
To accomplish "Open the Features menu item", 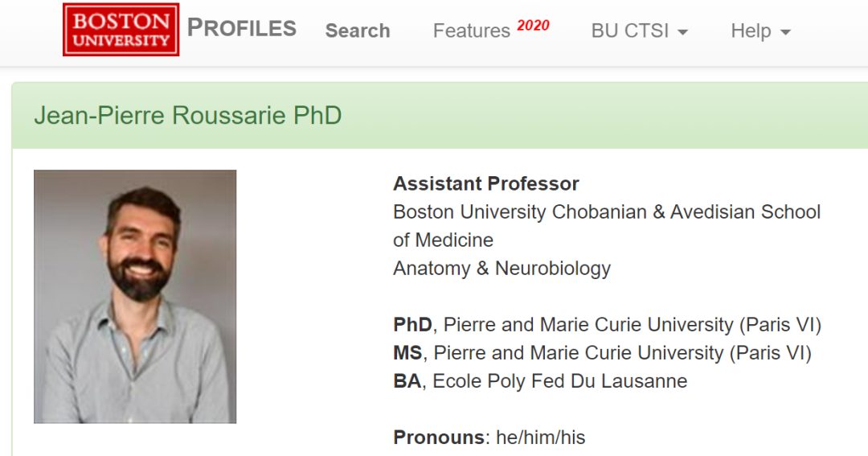I will point(471,31).
